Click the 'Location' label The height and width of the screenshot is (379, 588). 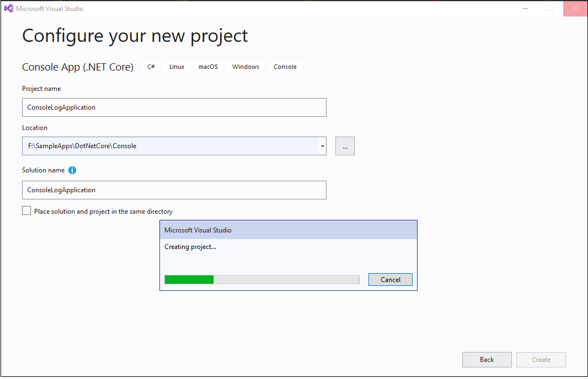35,128
